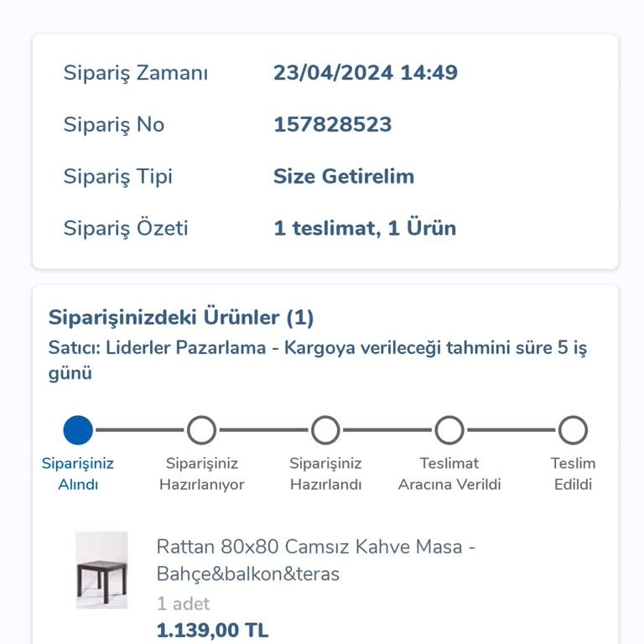
Task: Click the 'Siparişiniz Hazırlanıyor' step circle
Action: click(201, 430)
